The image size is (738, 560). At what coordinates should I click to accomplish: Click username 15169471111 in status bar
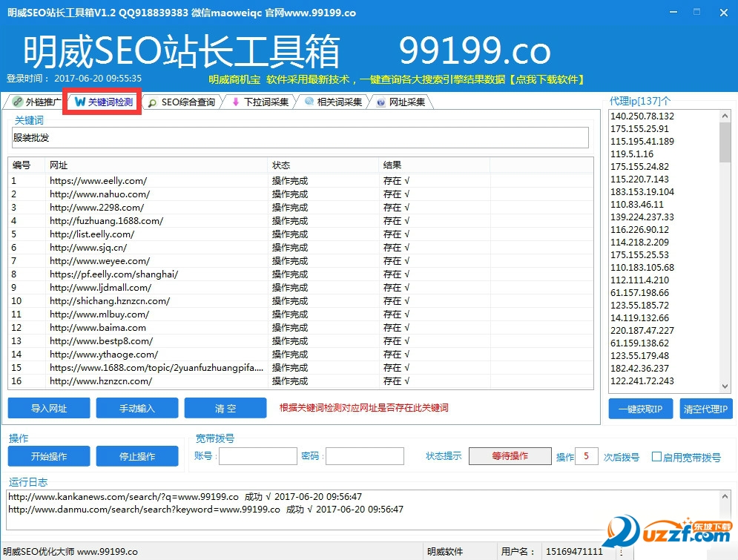(574, 552)
